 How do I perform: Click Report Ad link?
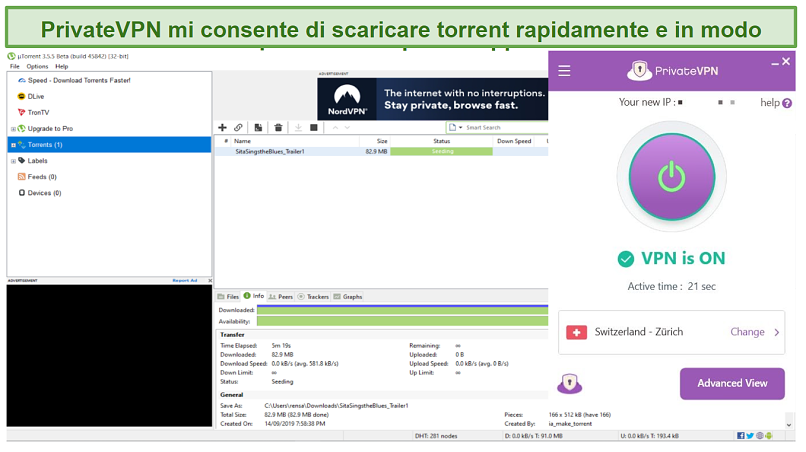(185, 281)
